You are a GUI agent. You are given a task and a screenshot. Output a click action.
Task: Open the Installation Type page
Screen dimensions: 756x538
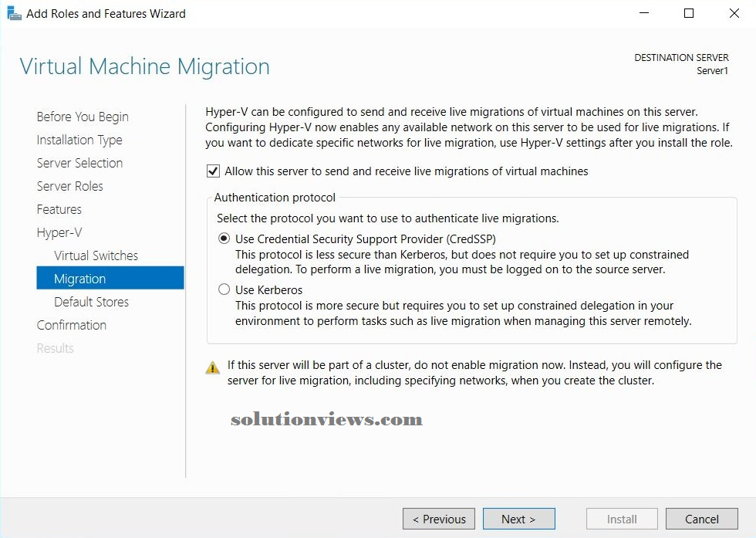(x=79, y=140)
